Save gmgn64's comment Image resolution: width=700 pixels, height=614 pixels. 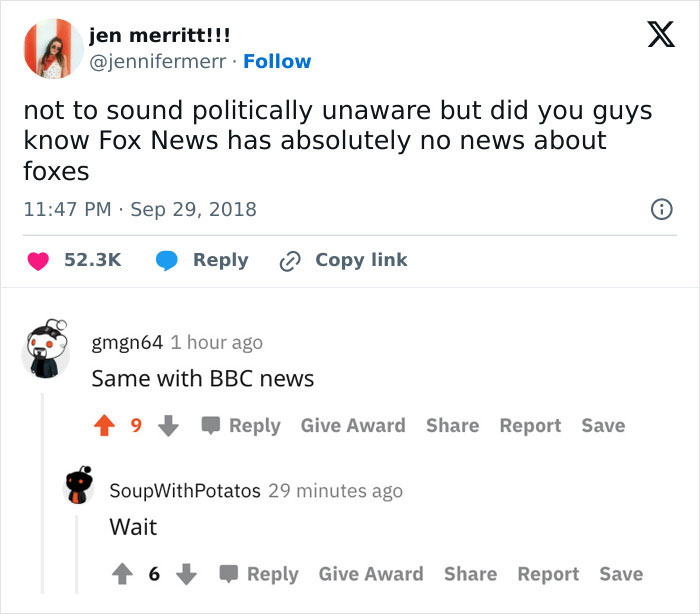click(x=603, y=426)
